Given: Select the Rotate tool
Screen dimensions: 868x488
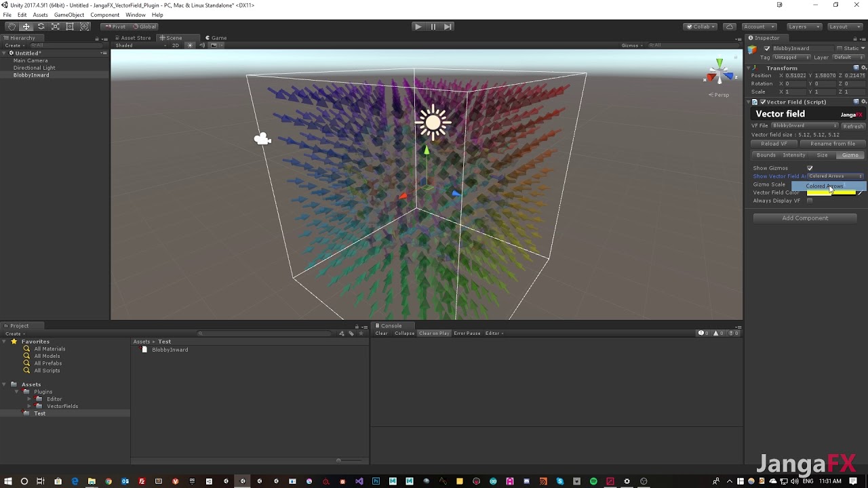Looking at the screenshot, I should click(x=41, y=26).
